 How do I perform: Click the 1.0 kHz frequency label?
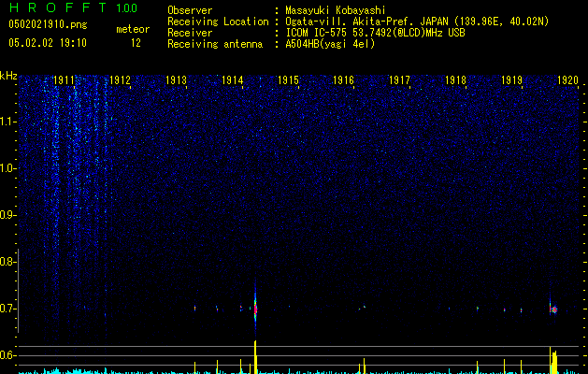coord(8,168)
